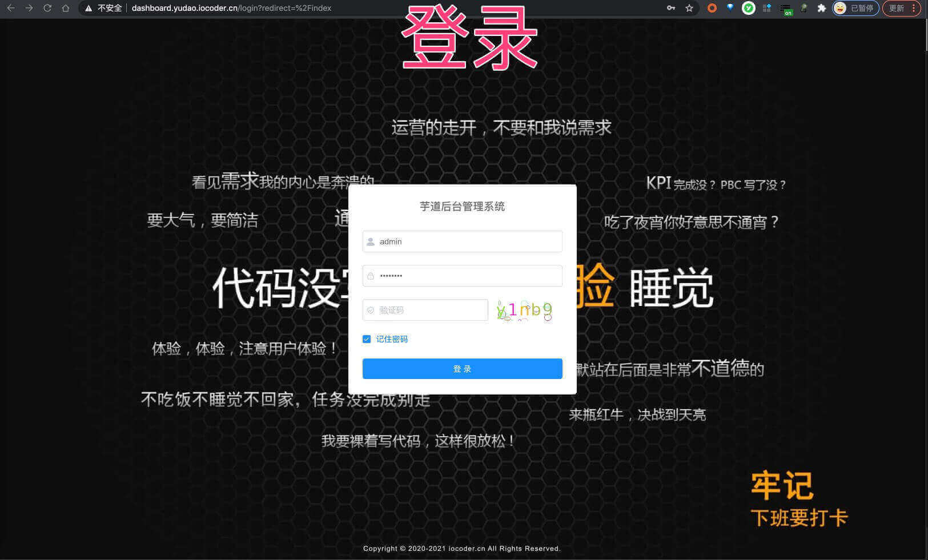Click the extension icon with green 'on' badge
The image size is (928, 560).
[786, 8]
